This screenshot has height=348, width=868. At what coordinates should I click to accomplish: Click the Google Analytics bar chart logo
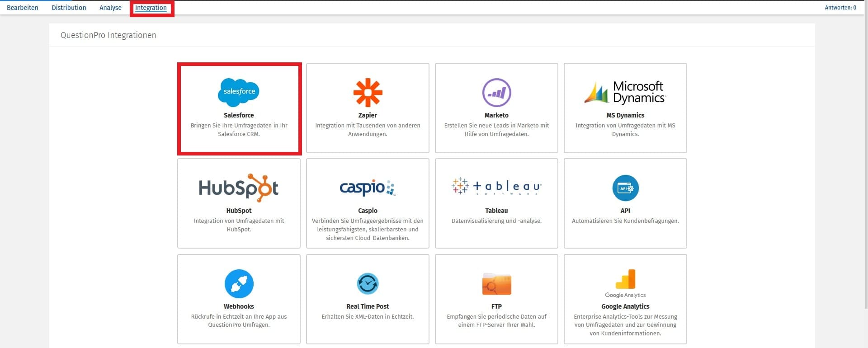coord(625,283)
